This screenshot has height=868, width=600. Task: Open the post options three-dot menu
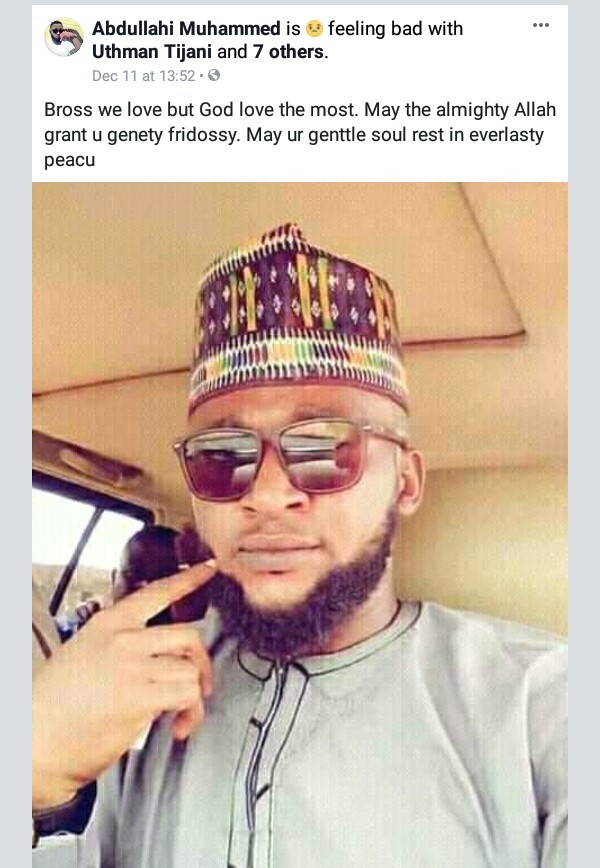540,25
